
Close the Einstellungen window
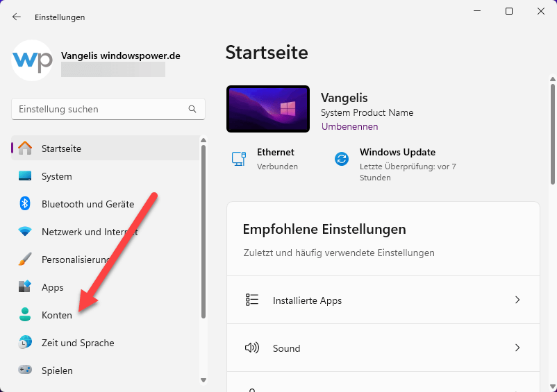click(540, 11)
